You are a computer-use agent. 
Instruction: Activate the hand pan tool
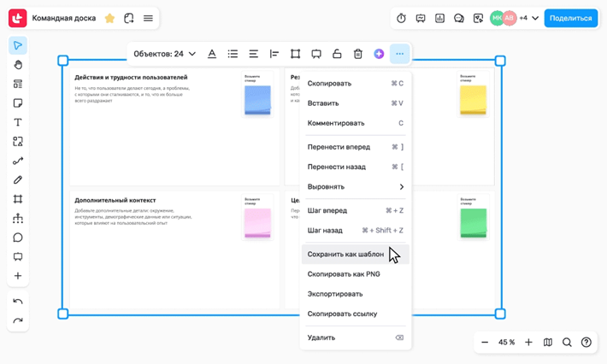click(x=18, y=65)
